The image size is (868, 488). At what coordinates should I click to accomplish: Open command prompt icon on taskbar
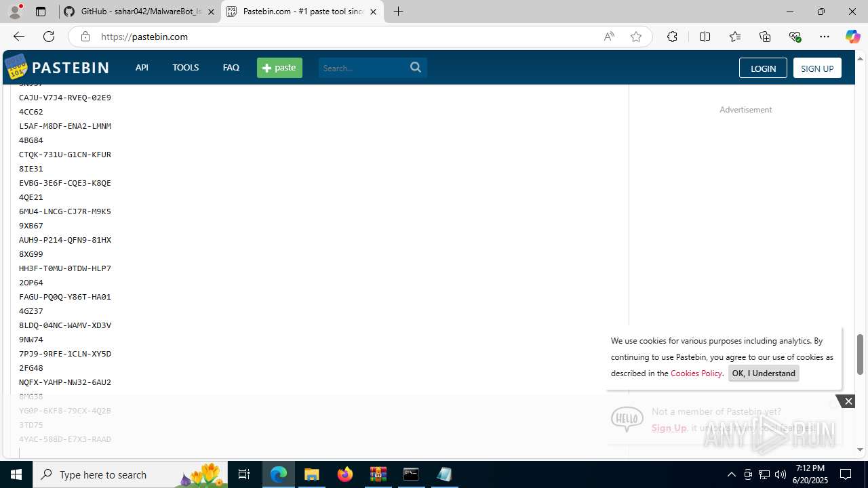tap(411, 474)
